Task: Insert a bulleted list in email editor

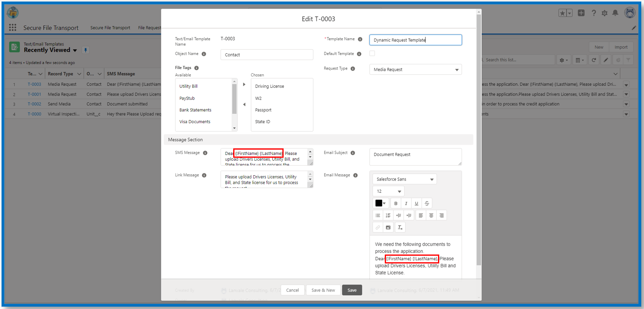Action: [x=378, y=215]
